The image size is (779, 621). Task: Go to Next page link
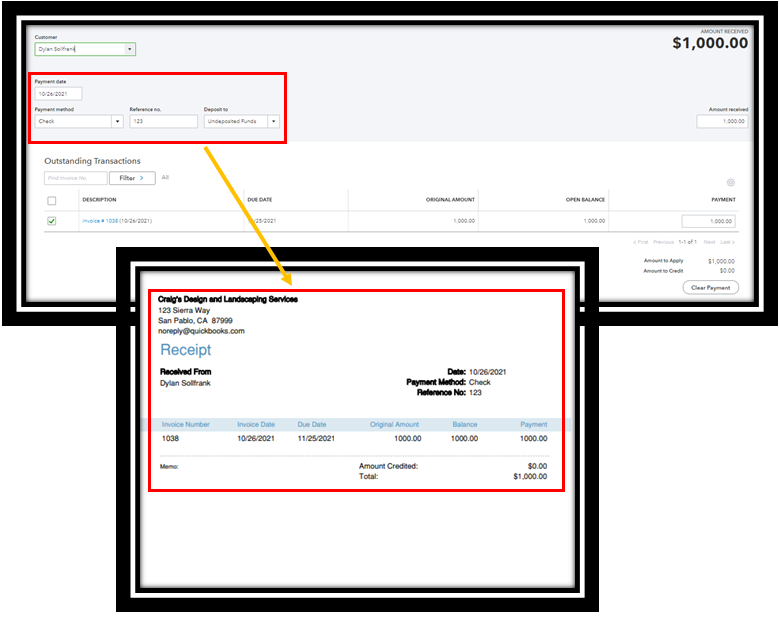[709, 242]
